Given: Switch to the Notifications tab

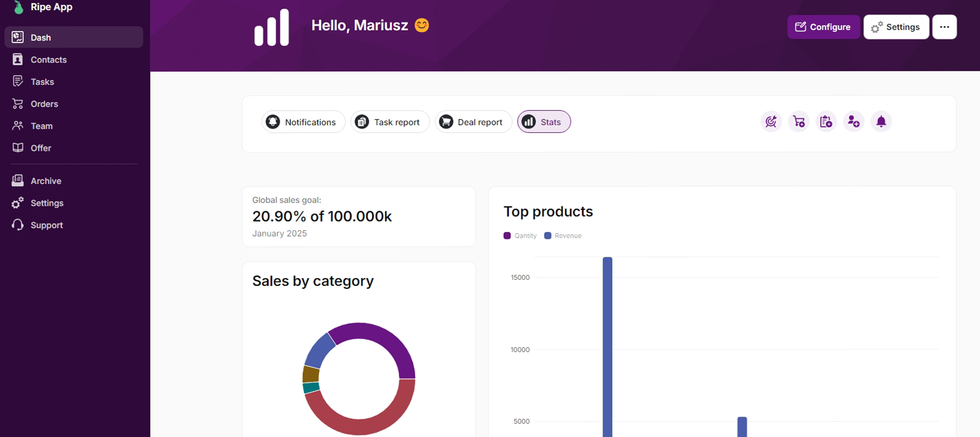Looking at the screenshot, I should coord(303,122).
